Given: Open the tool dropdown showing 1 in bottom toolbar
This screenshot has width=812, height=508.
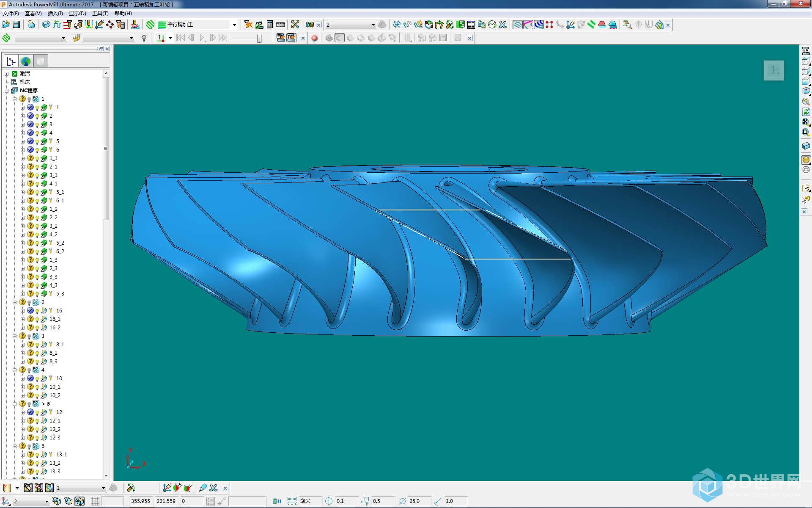Looking at the screenshot, I should tap(103, 488).
